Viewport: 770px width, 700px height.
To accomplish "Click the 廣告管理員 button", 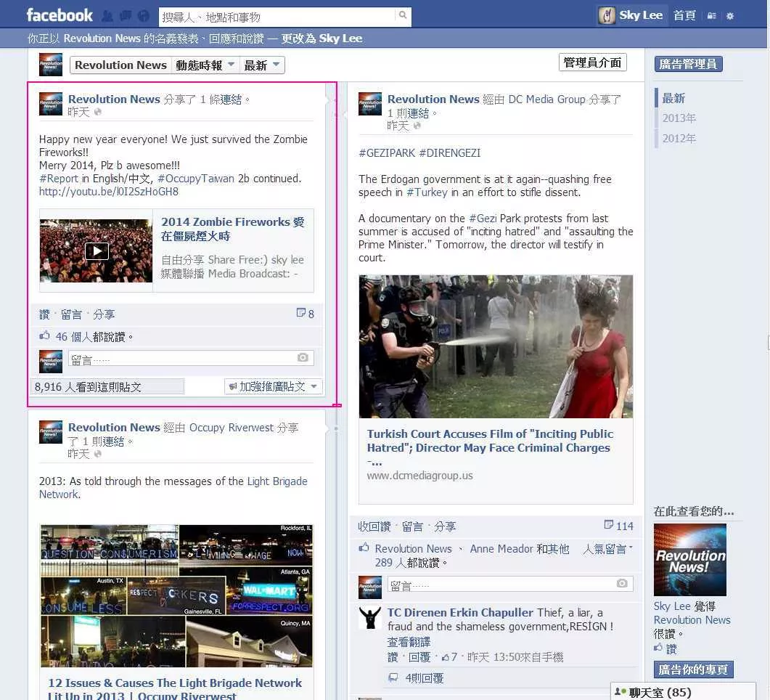I will tap(688, 64).
